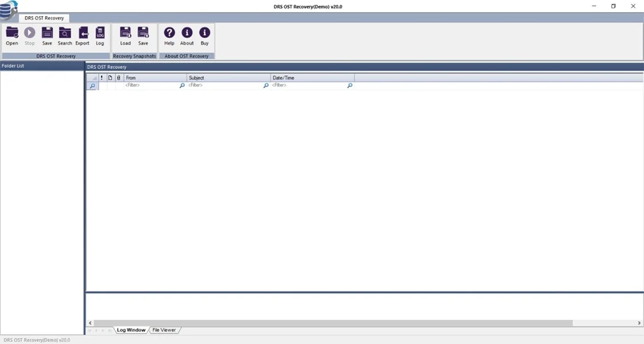Open the Help icon
The width and height of the screenshot is (644, 344).
169,36
